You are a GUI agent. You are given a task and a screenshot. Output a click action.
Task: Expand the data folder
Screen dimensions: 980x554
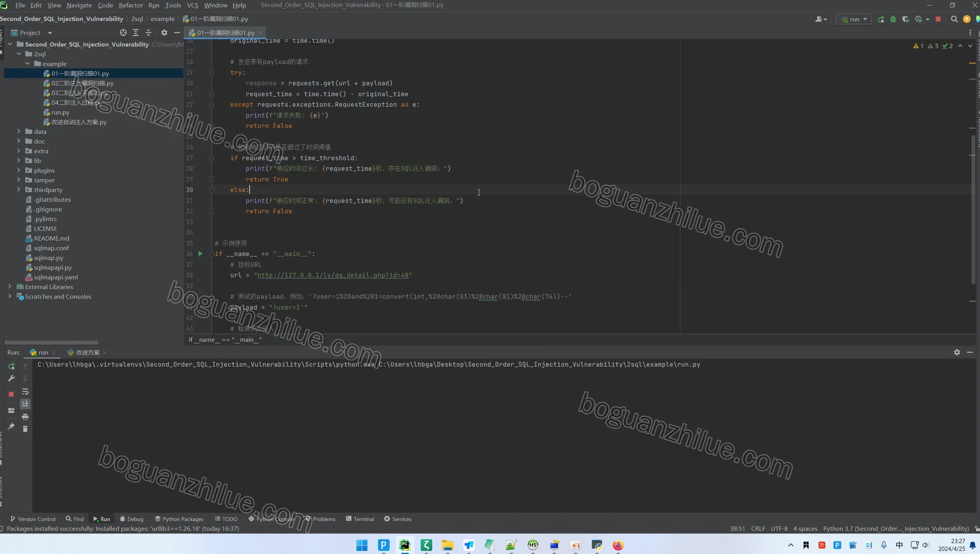(x=19, y=131)
